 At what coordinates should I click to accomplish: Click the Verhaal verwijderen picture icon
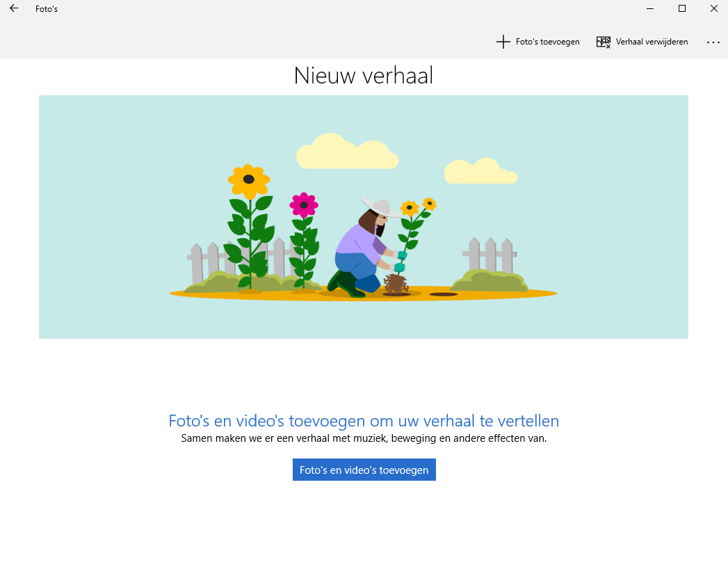[604, 42]
